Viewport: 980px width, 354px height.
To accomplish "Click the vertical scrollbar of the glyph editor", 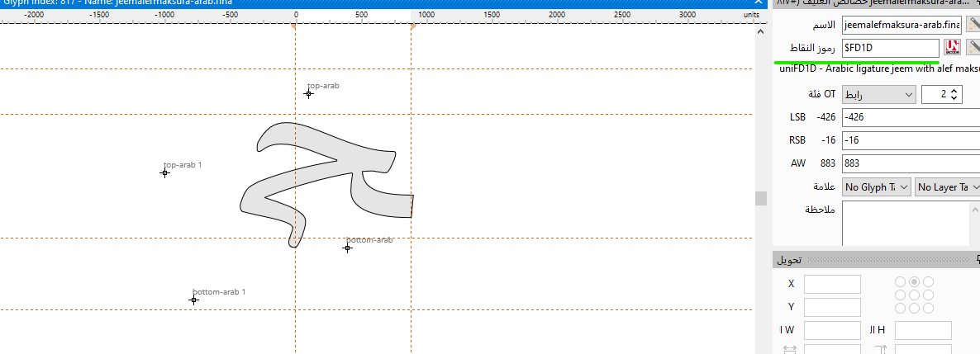I will (760, 198).
